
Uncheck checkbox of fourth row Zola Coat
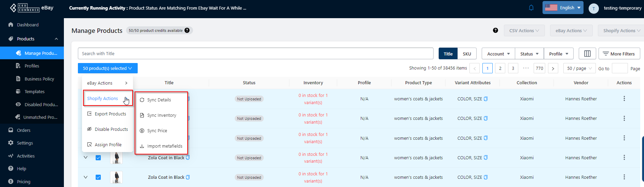[98, 158]
